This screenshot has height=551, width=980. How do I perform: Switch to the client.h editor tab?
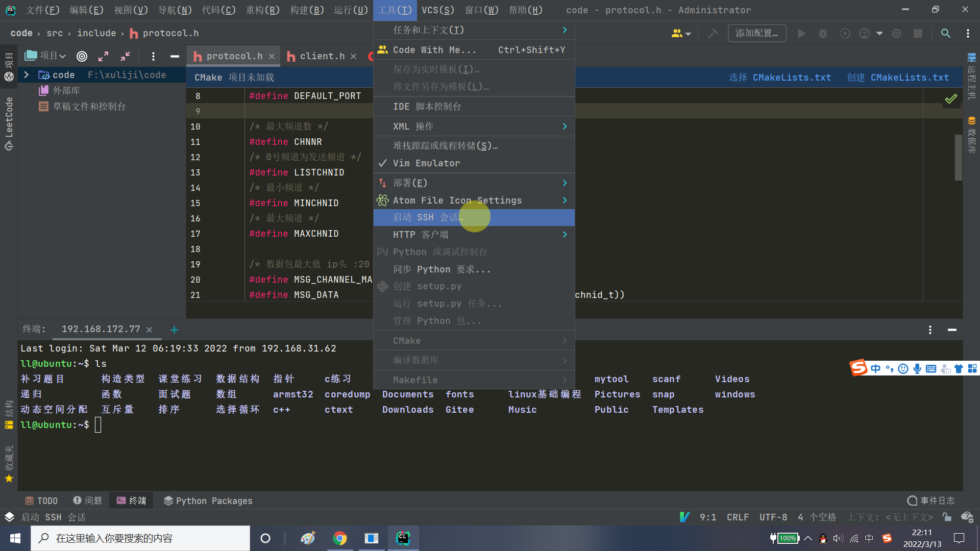point(319,56)
